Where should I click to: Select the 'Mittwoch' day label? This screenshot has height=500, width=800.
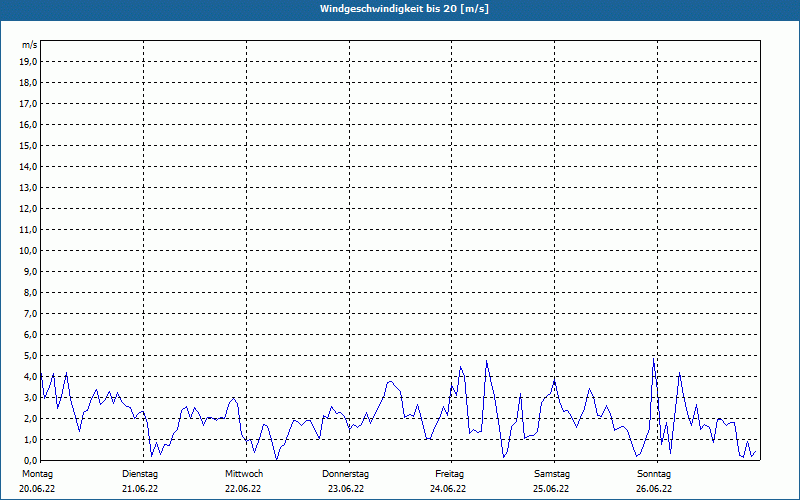[244, 474]
